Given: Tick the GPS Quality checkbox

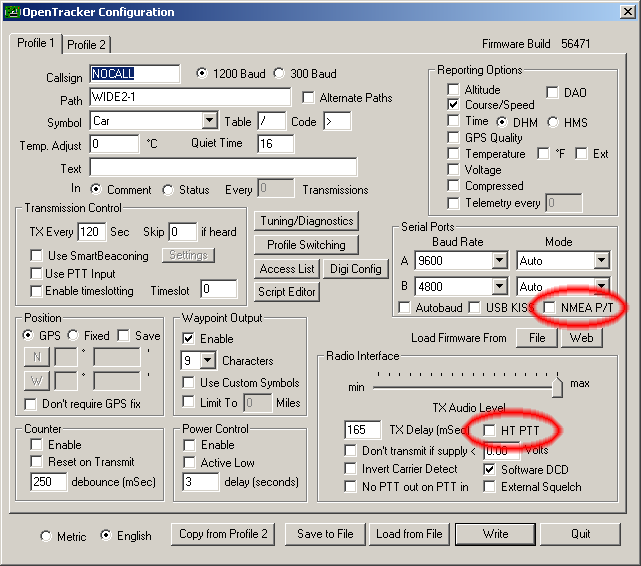Looking at the screenshot, I should click(x=453, y=138).
